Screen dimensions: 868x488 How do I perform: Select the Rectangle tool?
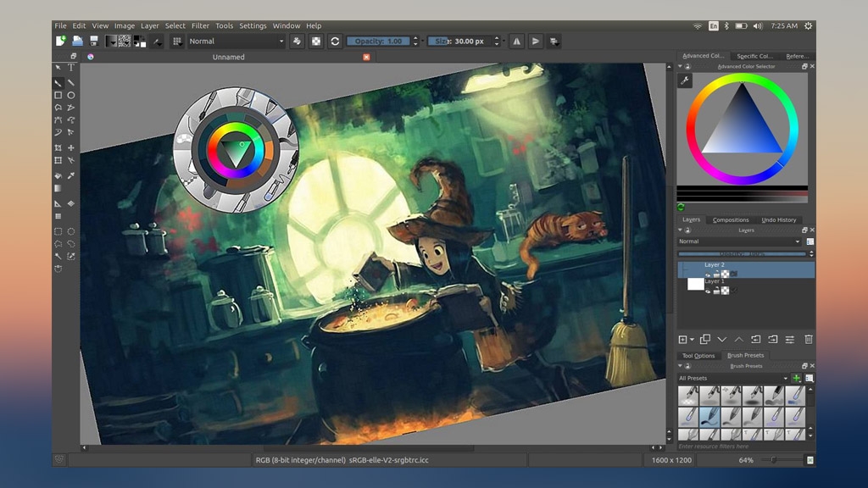(58, 95)
